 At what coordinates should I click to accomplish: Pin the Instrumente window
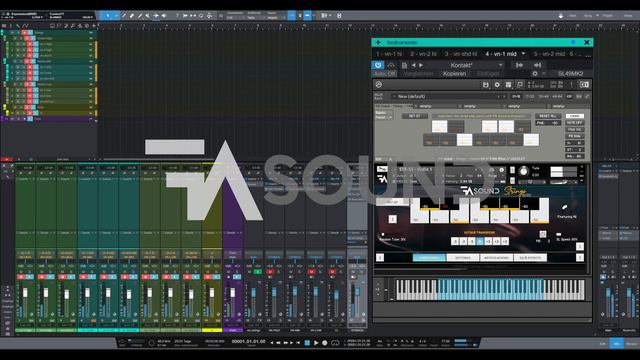point(573,42)
